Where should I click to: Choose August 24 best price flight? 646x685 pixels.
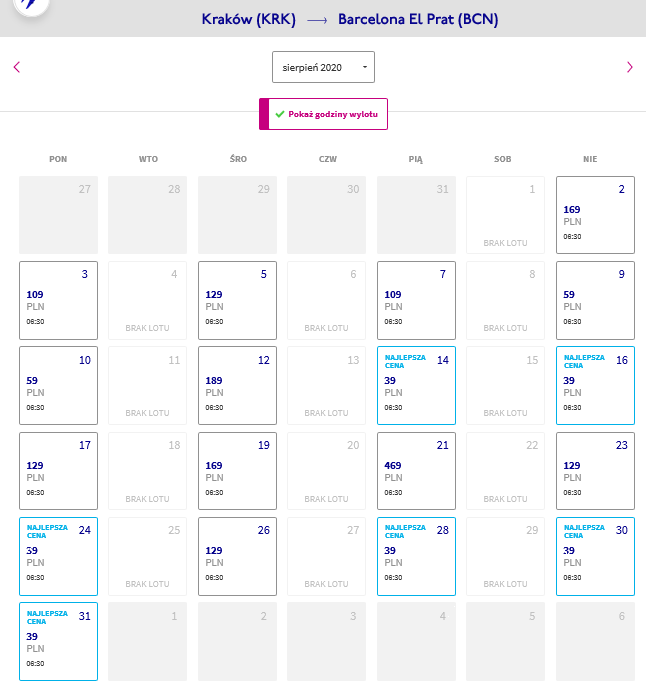(59, 557)
